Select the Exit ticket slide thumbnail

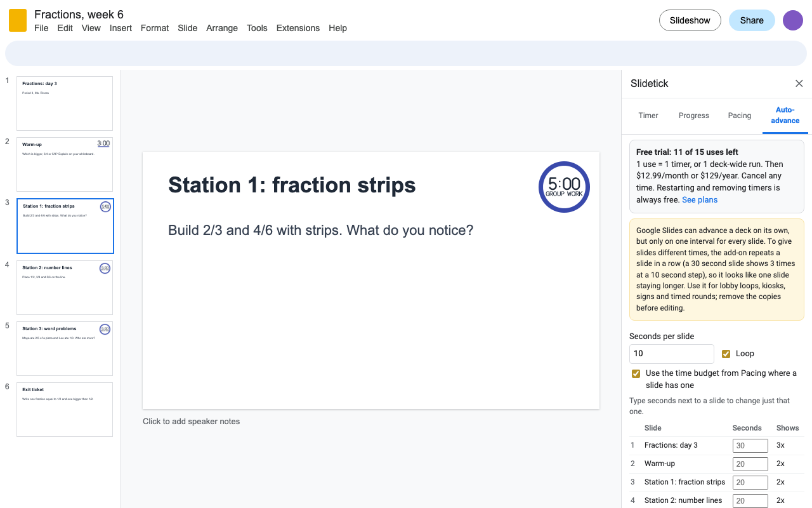pyautogui.click(x=65, y=410)
